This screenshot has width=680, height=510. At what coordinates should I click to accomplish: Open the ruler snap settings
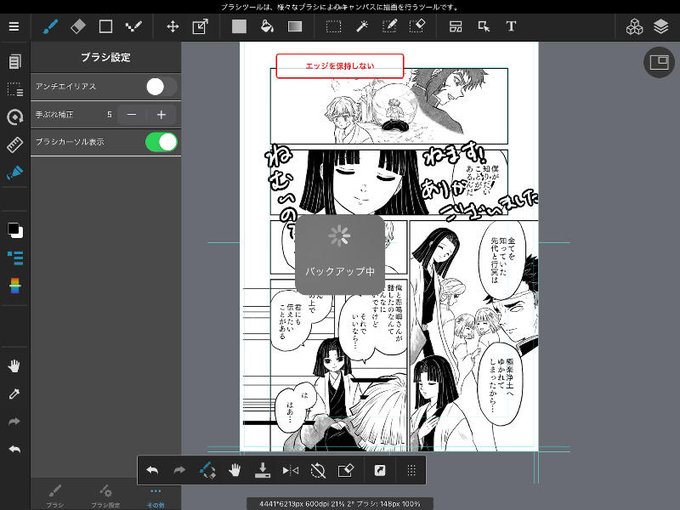tap(15, 145)
